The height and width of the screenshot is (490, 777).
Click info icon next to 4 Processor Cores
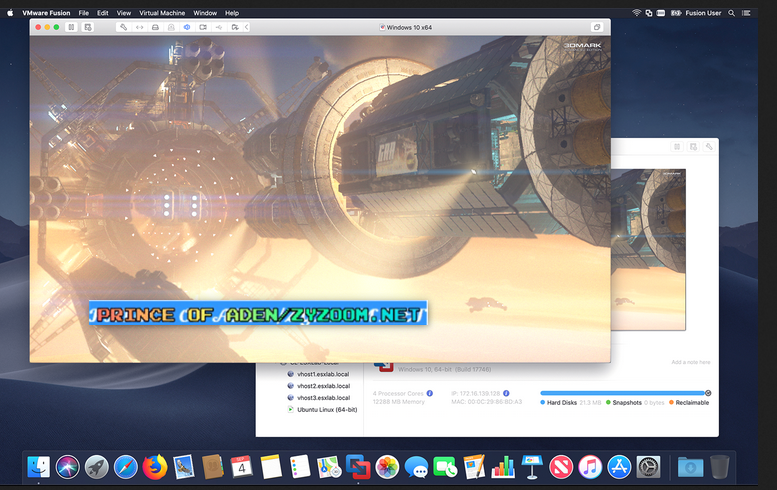(x=430, y=393)
